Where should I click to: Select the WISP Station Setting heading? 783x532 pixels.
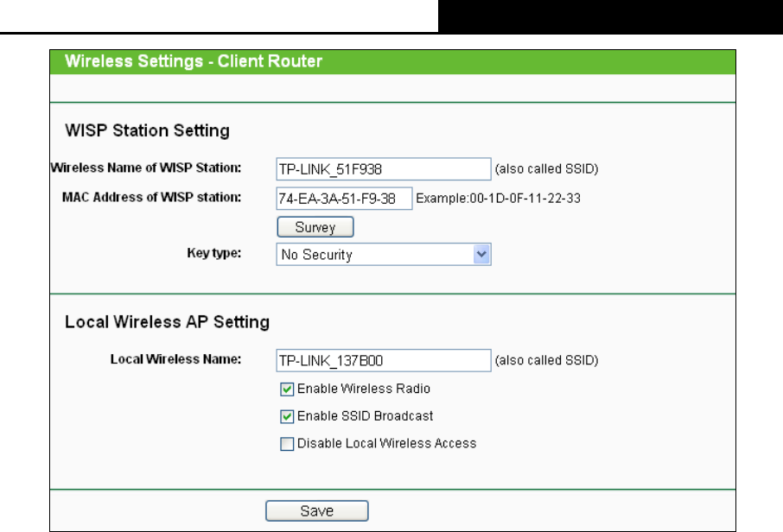147,130
